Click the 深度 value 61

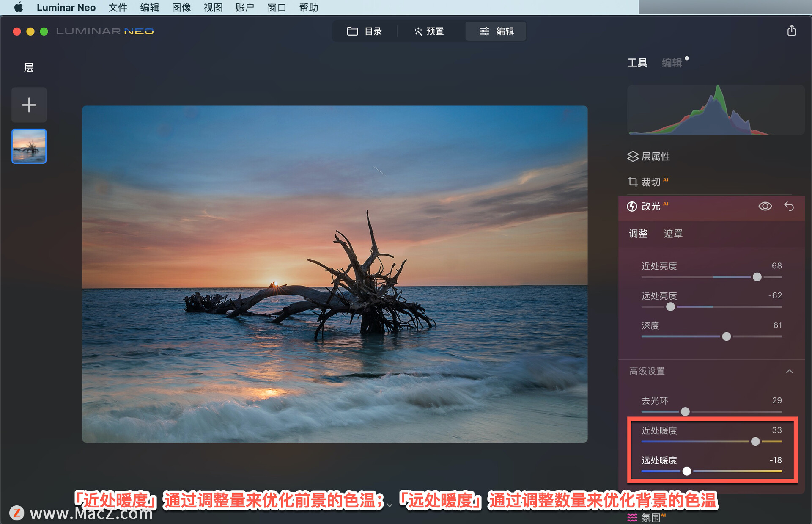[x=777, y=325]
